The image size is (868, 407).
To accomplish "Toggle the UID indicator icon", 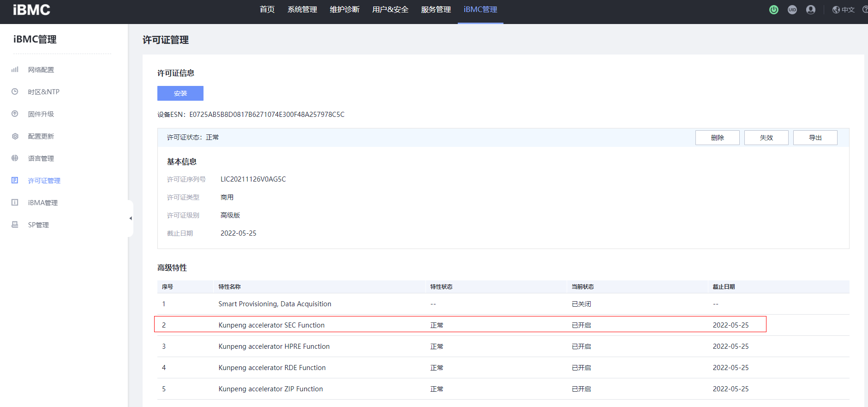I will click(792, 10).
